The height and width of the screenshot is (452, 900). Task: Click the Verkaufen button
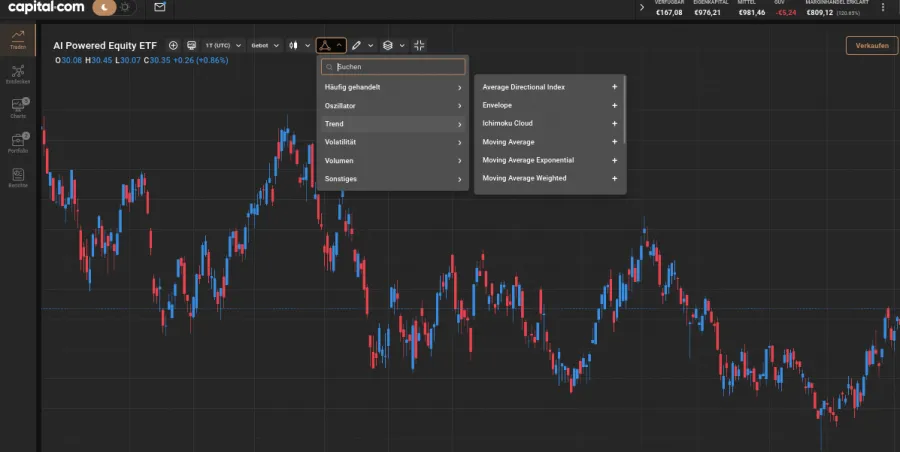(x=871, y=46)
